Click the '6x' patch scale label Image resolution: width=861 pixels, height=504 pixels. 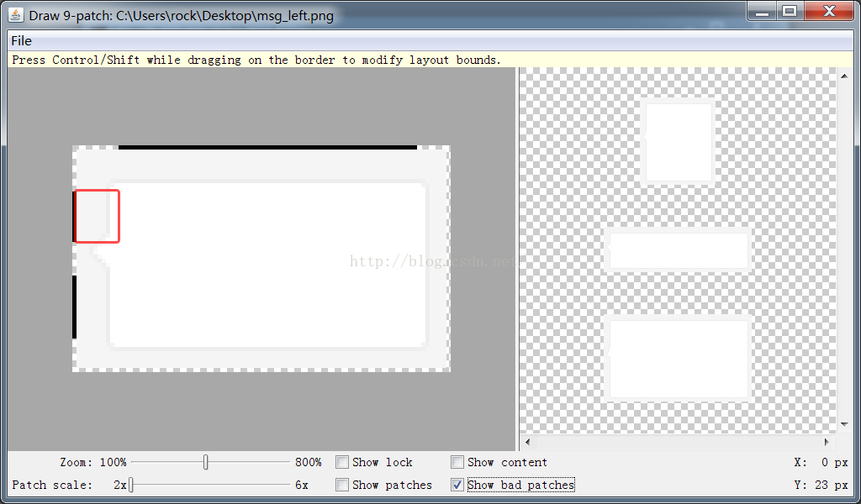click(302, 485)
